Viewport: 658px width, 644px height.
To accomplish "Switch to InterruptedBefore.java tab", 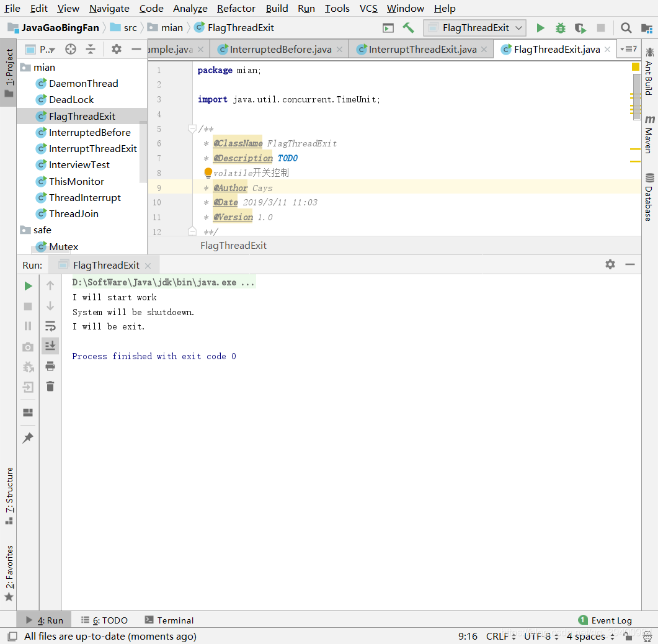I will 280,50.
